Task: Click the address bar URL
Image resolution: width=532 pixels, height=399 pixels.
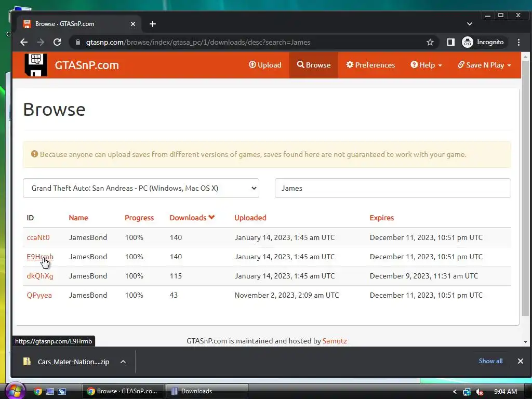Action: [x=198, y=42]
